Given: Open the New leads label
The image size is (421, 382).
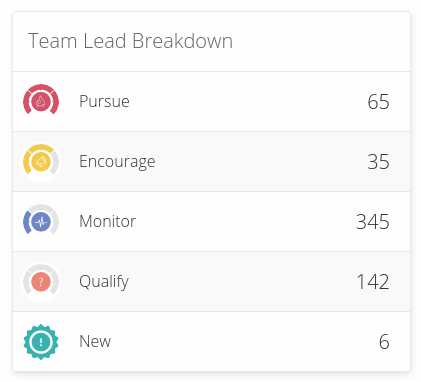Looking at the screenshot, I should click(95, 341).
